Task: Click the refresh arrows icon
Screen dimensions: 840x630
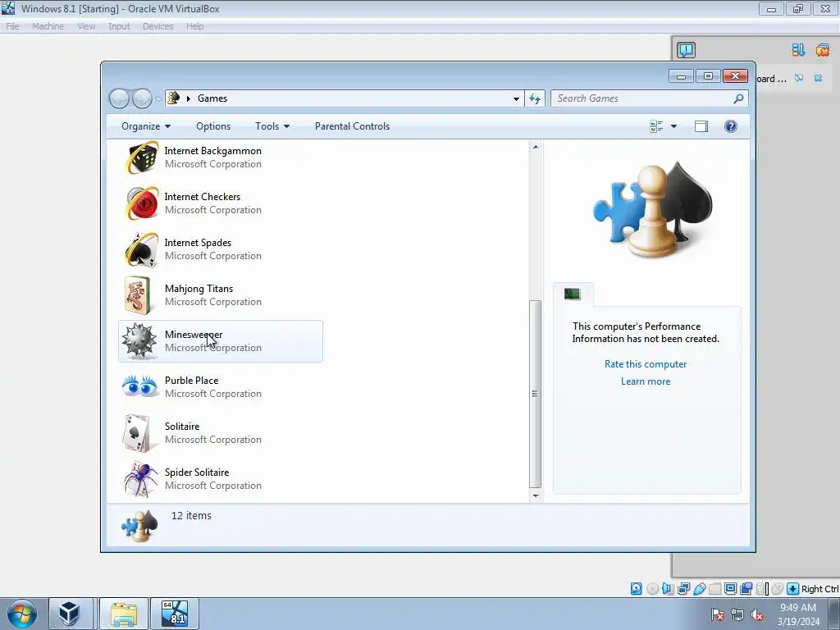Action: coord(535,98)
